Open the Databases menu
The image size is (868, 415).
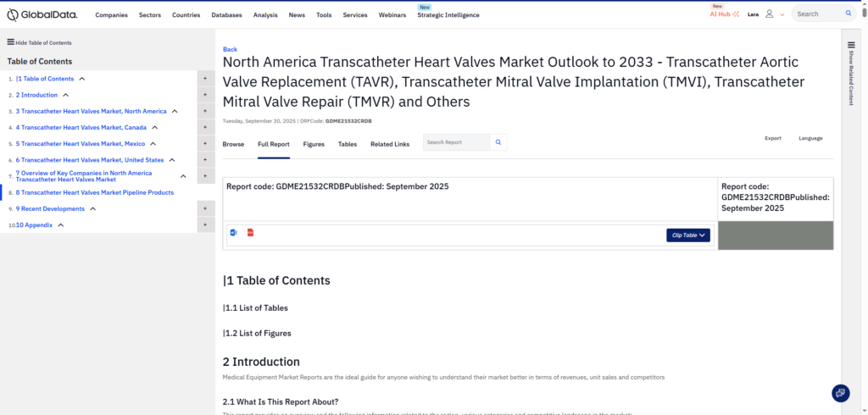226,15
